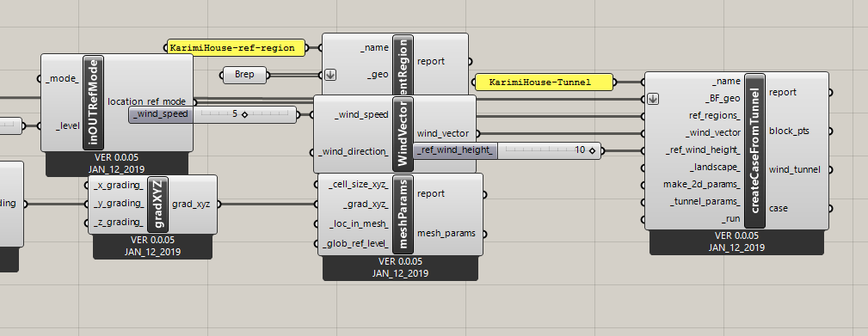Click the _wind_direction_ input label

click(354, 152)
